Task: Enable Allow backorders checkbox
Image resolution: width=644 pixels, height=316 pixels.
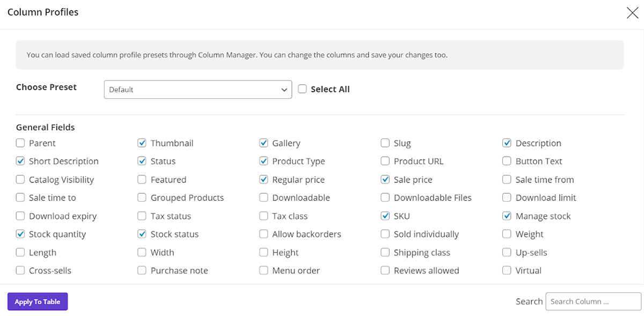Action: [264, 234]
